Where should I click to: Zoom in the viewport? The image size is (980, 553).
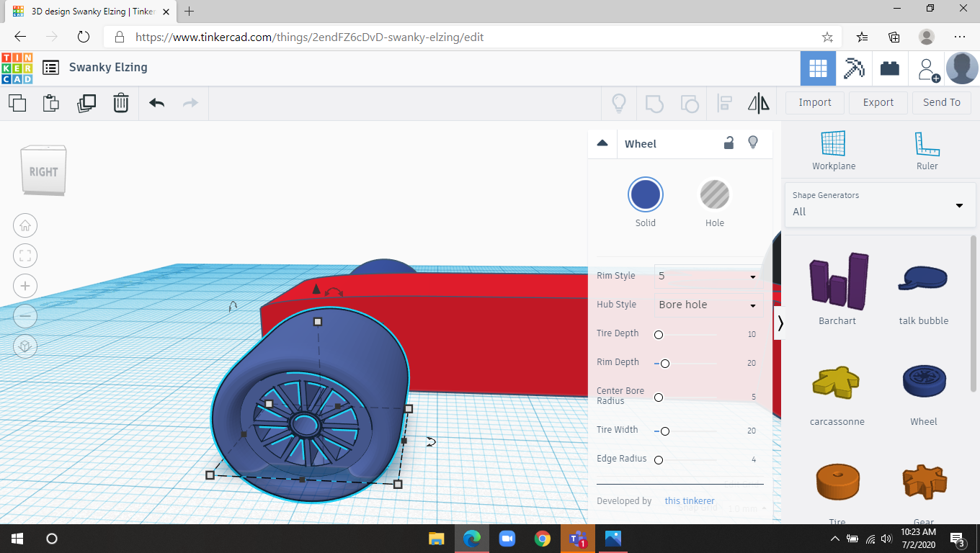(25, 286)
